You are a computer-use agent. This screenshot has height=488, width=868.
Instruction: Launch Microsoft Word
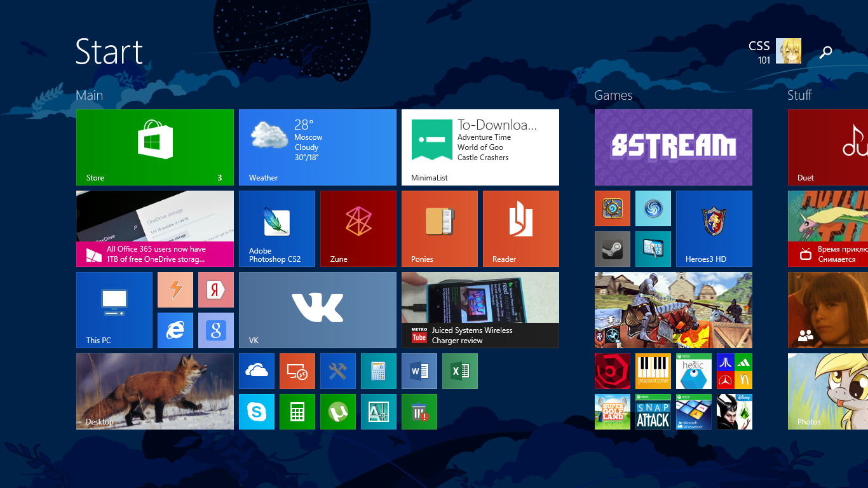click(419, 371)
